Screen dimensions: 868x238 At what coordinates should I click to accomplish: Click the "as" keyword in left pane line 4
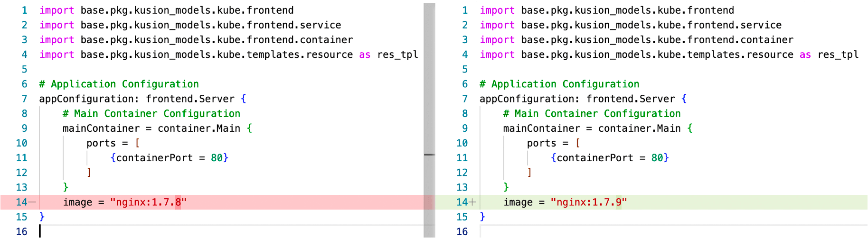(365, 55)
